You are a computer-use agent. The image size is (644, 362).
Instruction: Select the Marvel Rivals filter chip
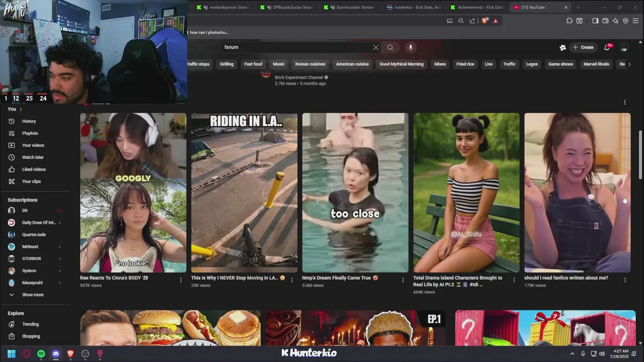(x=596, y=64)
